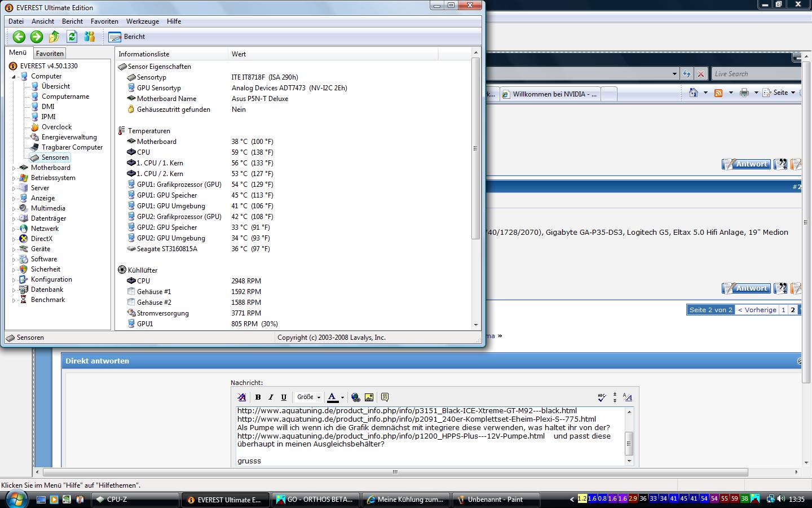Image resolution: width=812 pixels, height=508 pixels.
Task: Select the CPU temperature row 59 °C
Action: point(293,152)
